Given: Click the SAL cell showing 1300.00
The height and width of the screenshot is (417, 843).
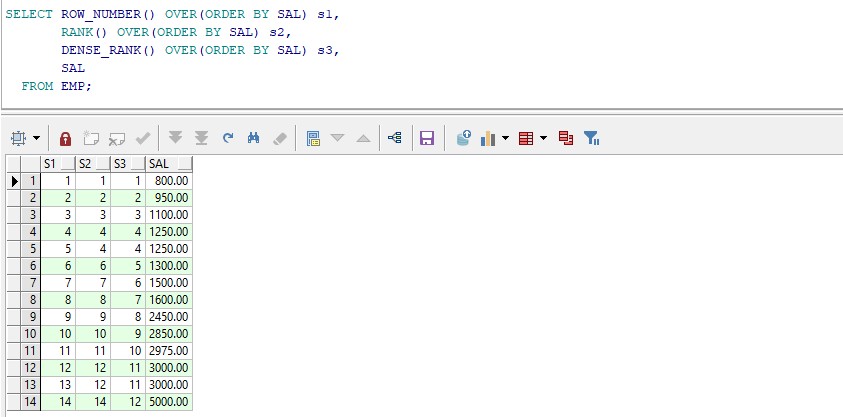Looking at the screenshot, I should click(x=169, y=265).
